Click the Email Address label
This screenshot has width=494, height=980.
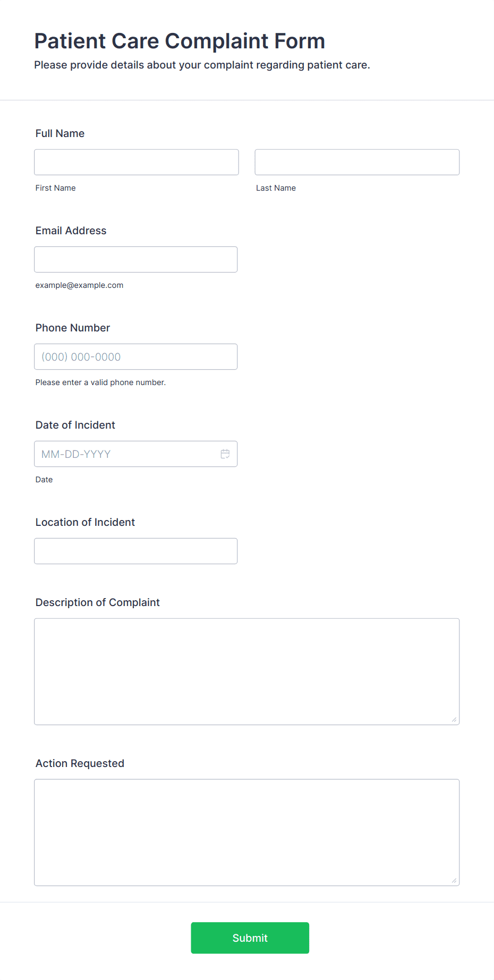click(x=71, y=231)
